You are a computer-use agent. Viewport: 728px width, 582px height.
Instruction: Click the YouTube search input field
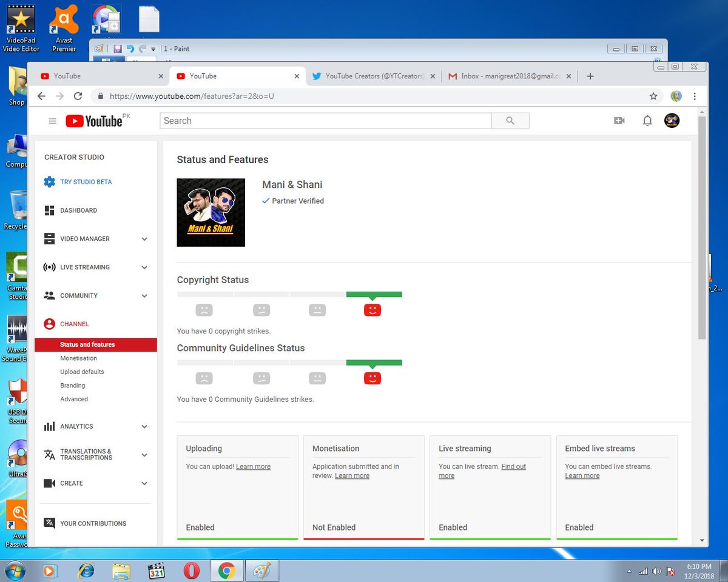click(x=326, y=121)
